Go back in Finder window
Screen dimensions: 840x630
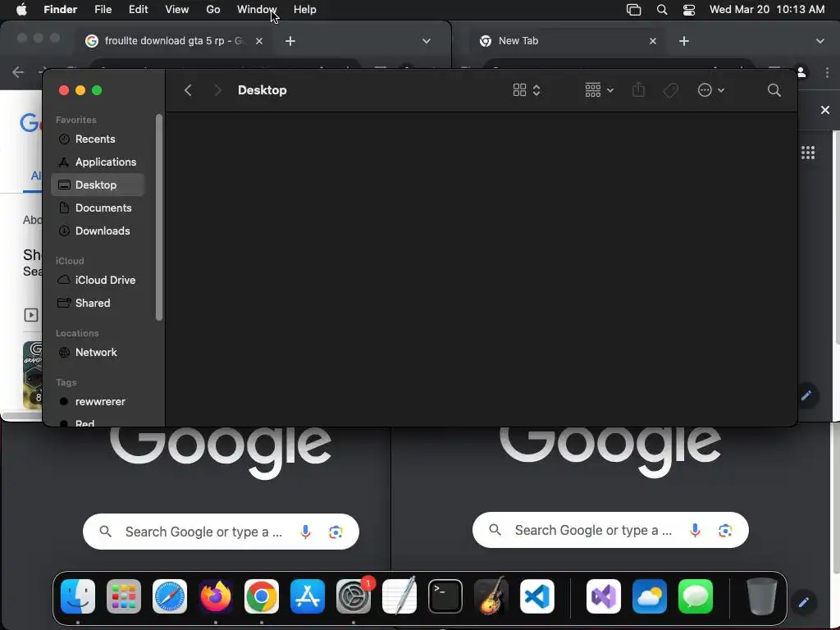click(188, 90)
